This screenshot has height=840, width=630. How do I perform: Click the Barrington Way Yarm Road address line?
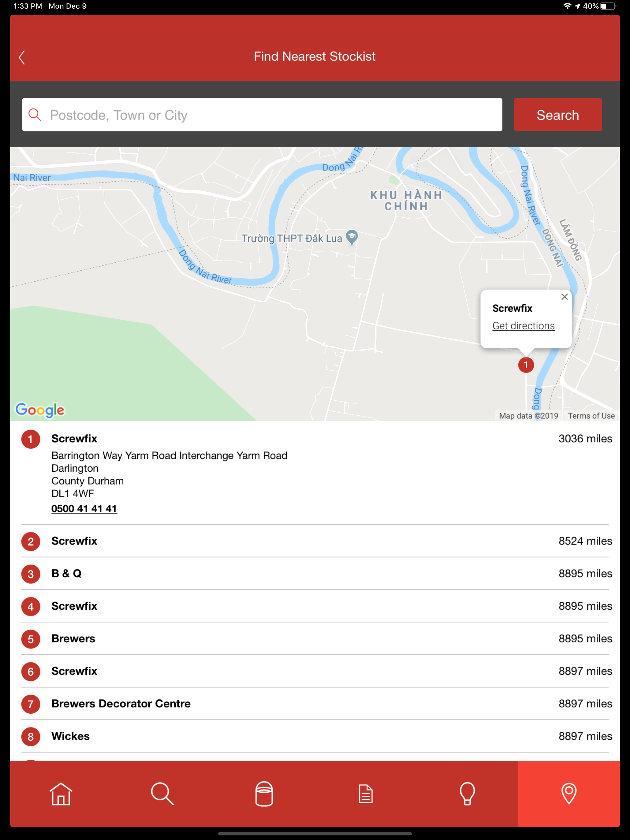[x=169, y=455]
